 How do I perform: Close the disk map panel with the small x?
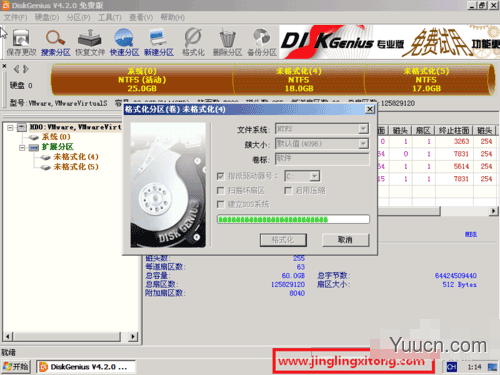click(x=4, y=66)
